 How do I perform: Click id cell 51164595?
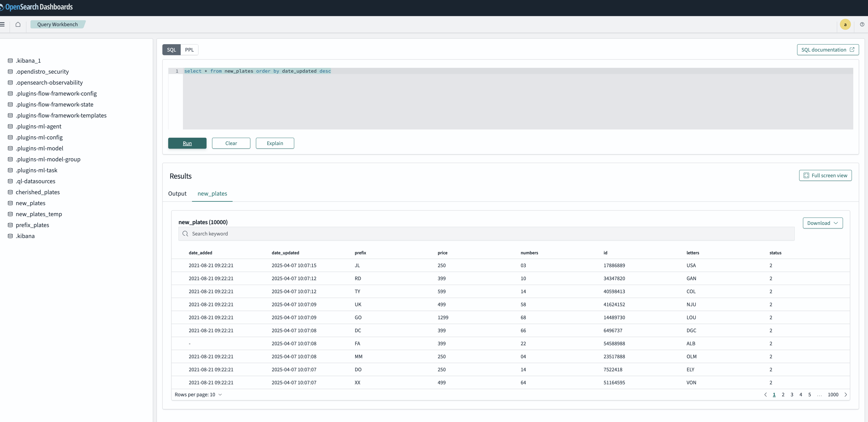[x=614, y=383]
